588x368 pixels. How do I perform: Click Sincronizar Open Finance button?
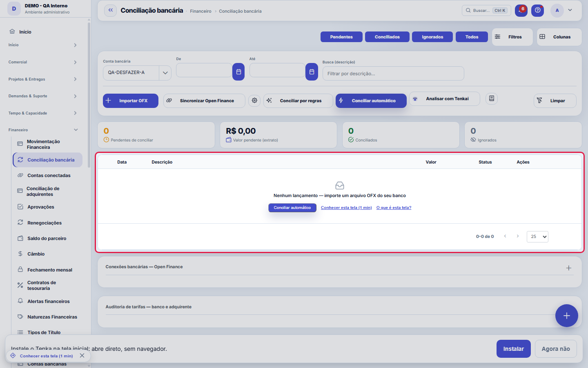[204, 101]
